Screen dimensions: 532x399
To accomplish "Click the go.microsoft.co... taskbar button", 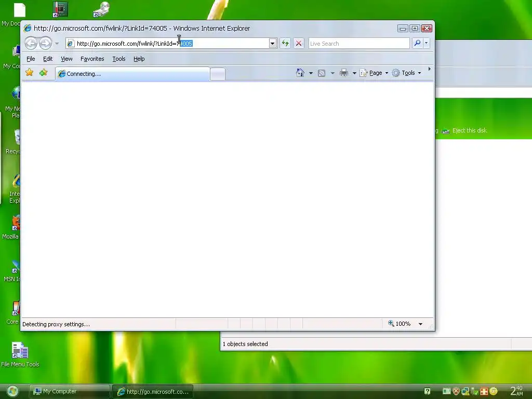I will 153,392.
